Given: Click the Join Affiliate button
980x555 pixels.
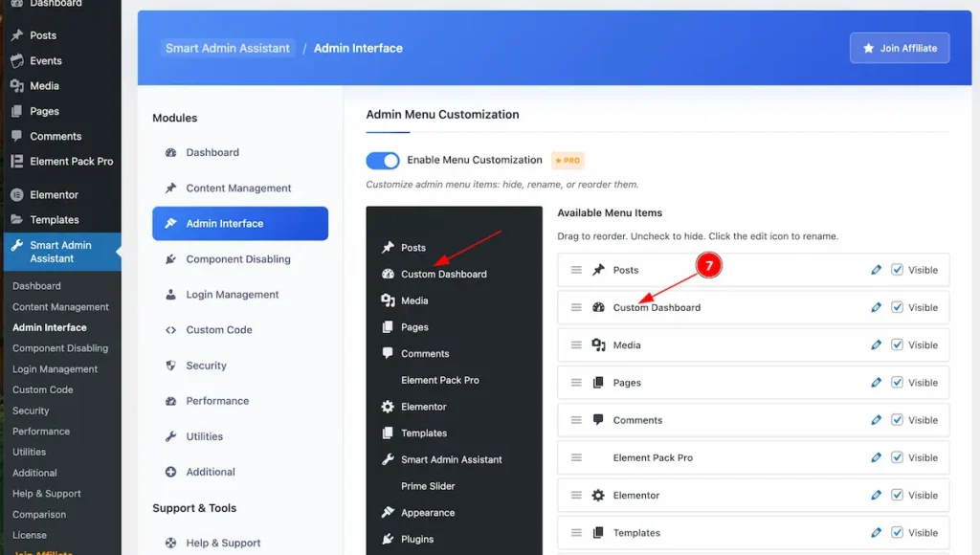Looking at the screenshot, I should click(x=900, y=48).
